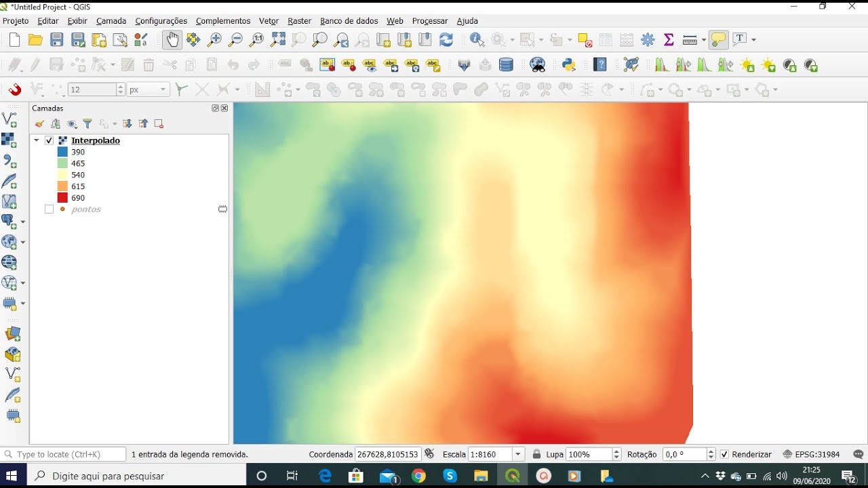Open the DB Manager database icon
Screen dimensions: 868x488
tap(506, 65)
